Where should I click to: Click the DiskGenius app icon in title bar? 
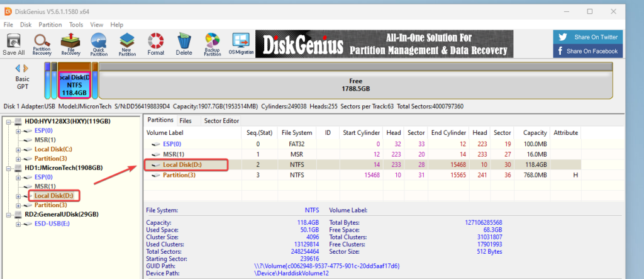click(x=8, y=11)
